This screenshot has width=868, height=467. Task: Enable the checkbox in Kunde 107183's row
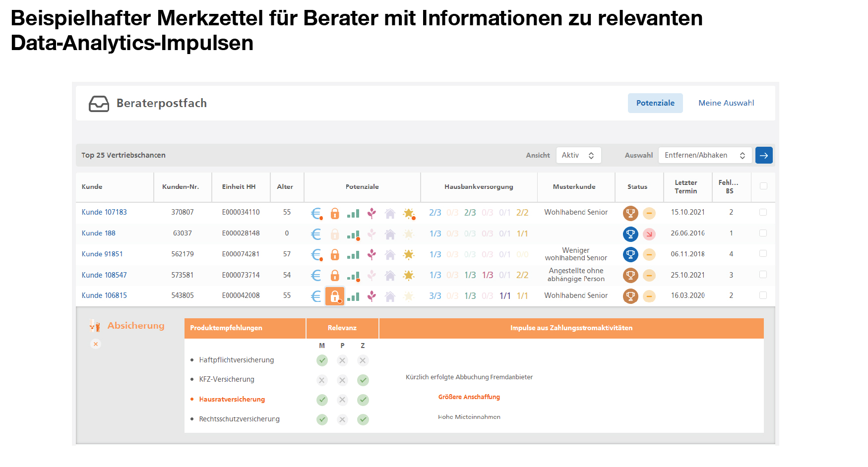point(763,212)
